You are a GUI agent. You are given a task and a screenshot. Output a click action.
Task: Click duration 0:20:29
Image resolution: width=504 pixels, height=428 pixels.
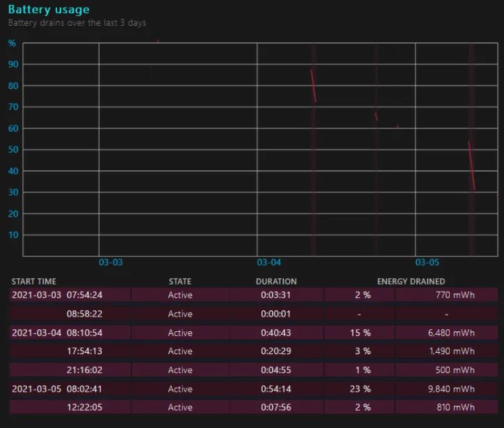click(x=276, y=351)
